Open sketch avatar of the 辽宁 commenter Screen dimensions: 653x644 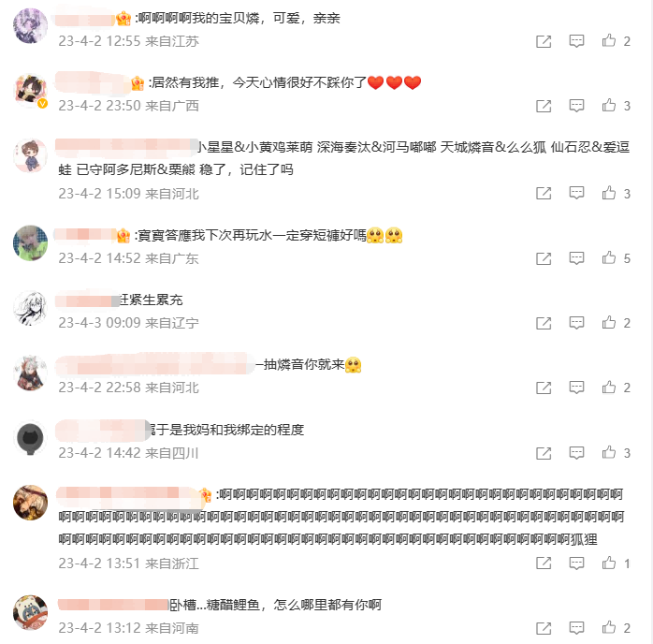30,308
